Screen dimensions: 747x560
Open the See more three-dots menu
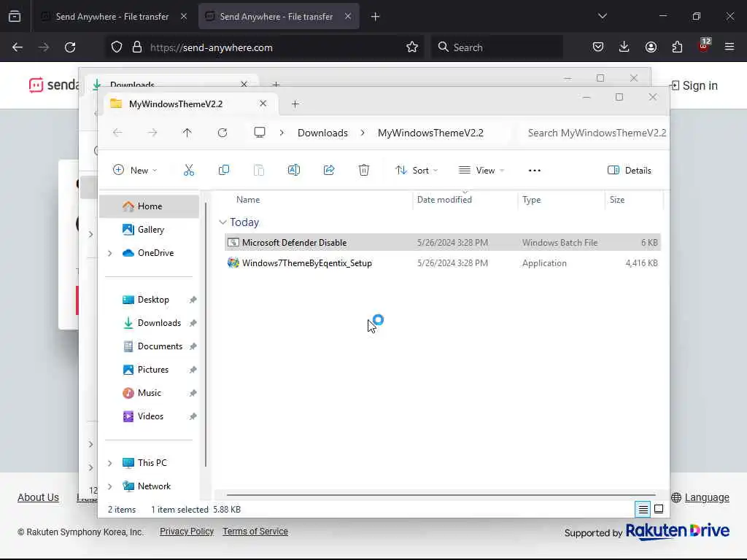click(535, 171)
